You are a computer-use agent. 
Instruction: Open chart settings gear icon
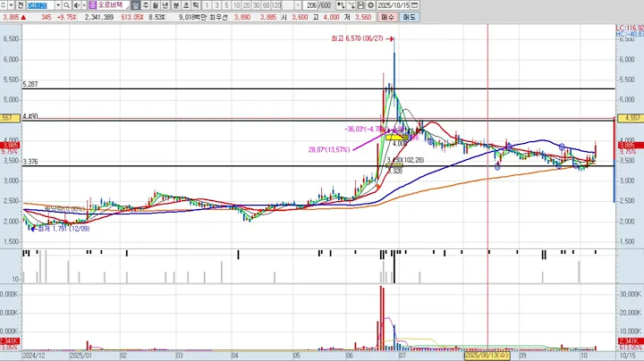370,5
